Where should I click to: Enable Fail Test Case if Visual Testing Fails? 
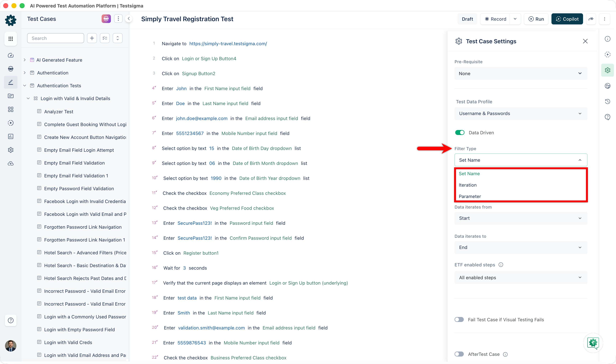click(459, 320)
